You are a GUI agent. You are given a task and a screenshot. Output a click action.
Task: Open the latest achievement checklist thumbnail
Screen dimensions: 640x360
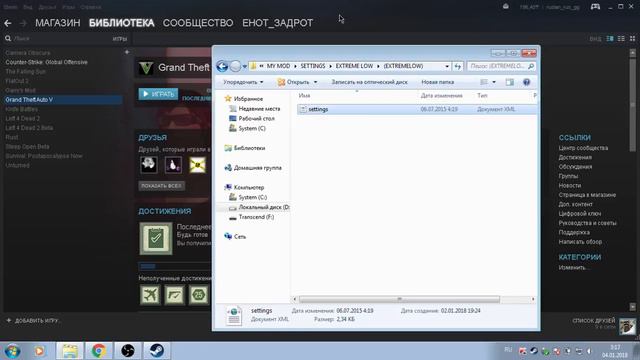156,238
